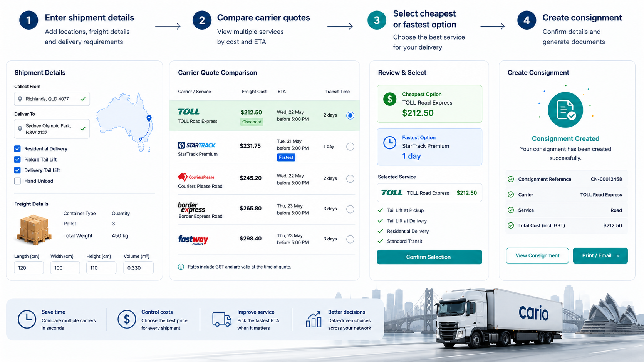Click the StarTrack logo in the quote table
This screenshot has width=644, height=362.
tap(197, 145)
